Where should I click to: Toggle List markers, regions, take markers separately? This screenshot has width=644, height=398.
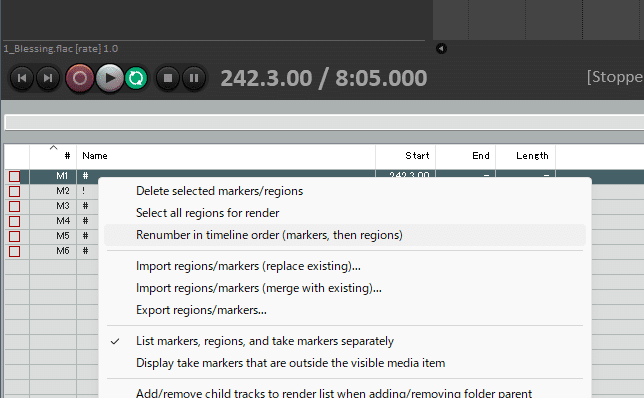click(345, 341)
